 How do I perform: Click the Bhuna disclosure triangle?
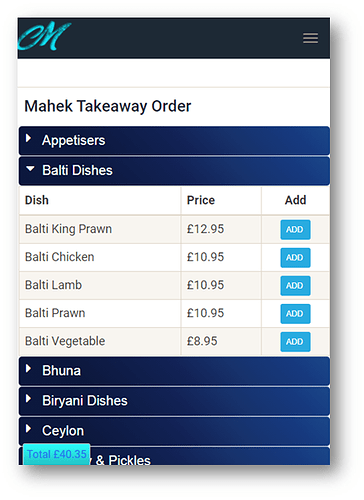click(29, 368)
